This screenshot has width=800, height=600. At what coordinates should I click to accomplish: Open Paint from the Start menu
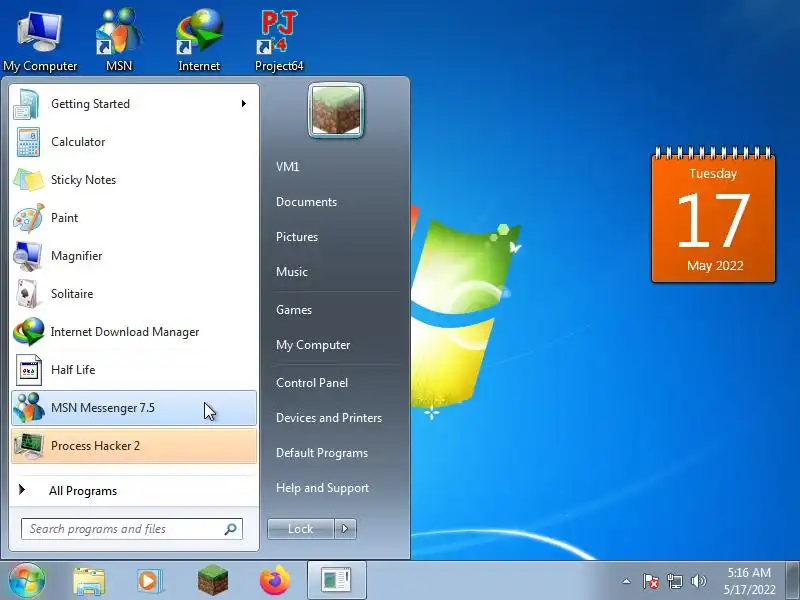134,218
